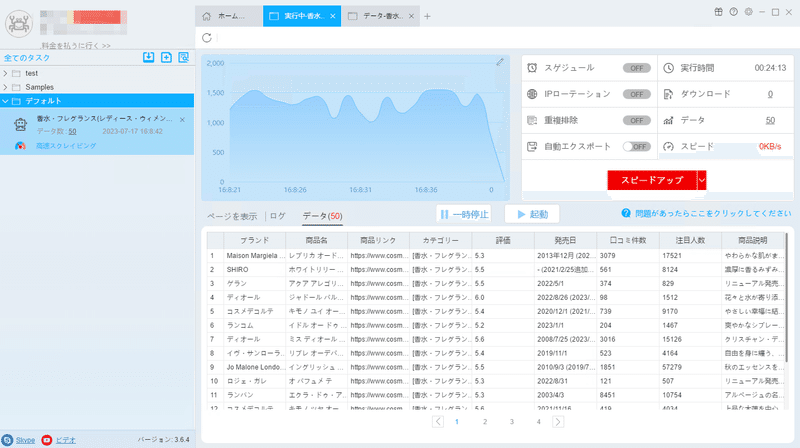
Task: Click the データ count 50 in stats panel
Action: click(x=770, y=120)
